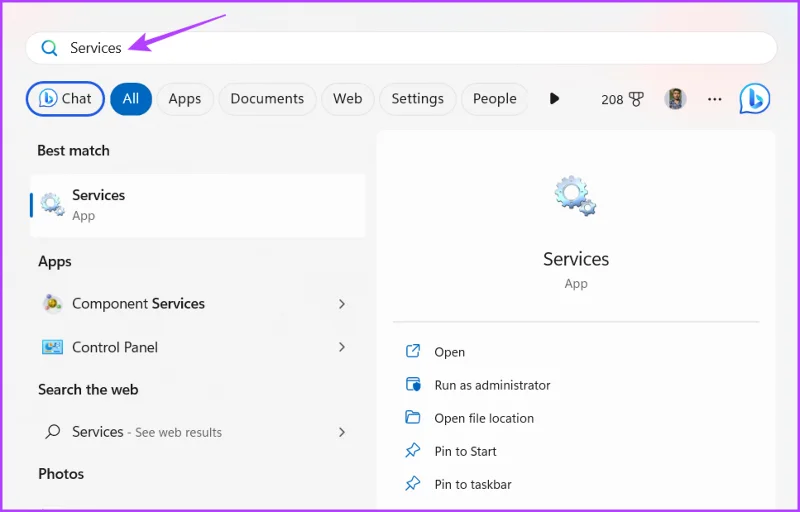The image size is (800, 512).
Task: Switch to the Web filter tab
Action: [x=347, y=99]
